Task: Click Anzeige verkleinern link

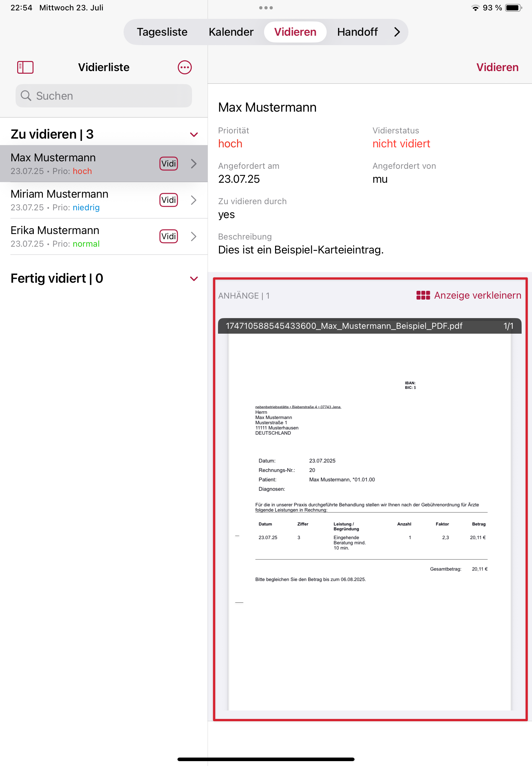Action: tap(478, 295)
